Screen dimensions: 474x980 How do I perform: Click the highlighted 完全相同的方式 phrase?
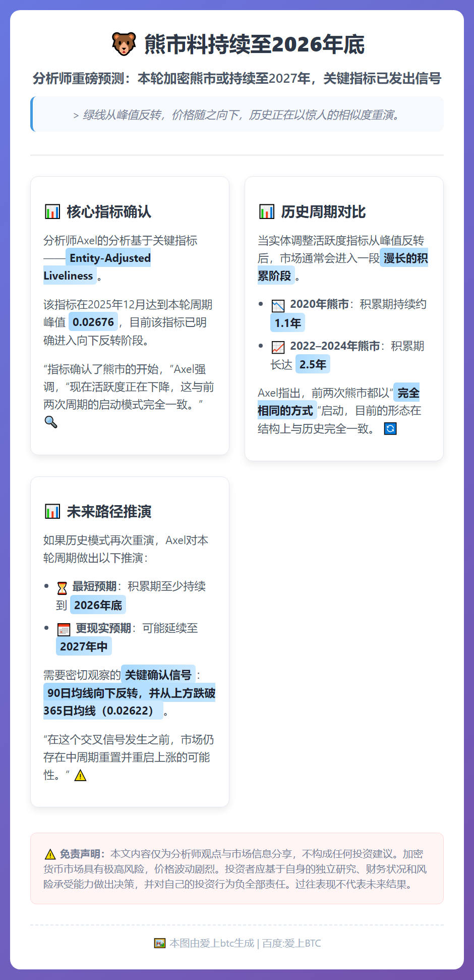(338, 402)
